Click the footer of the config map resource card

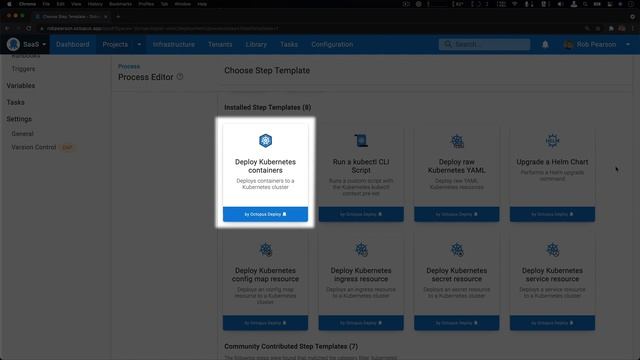[x=265, y=323]
